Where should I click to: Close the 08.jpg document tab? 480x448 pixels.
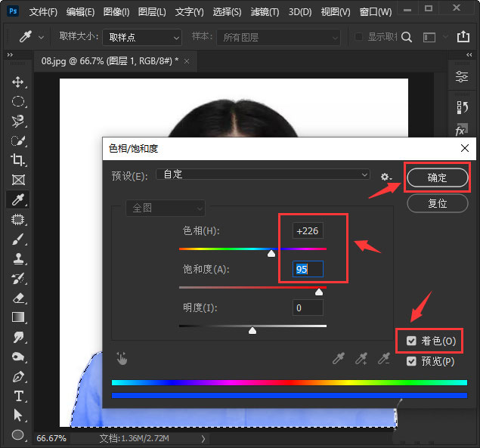pyautogui.click(x=187, y=61)
